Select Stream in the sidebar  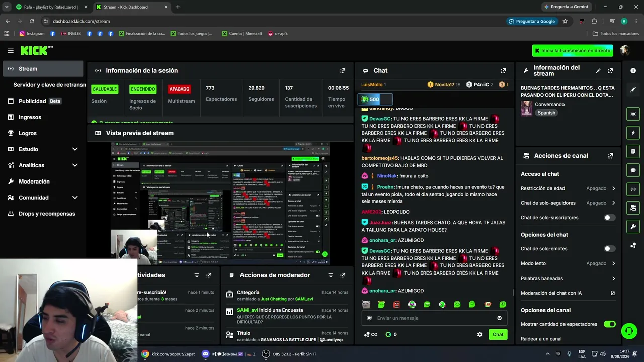(x=43, y=69)
